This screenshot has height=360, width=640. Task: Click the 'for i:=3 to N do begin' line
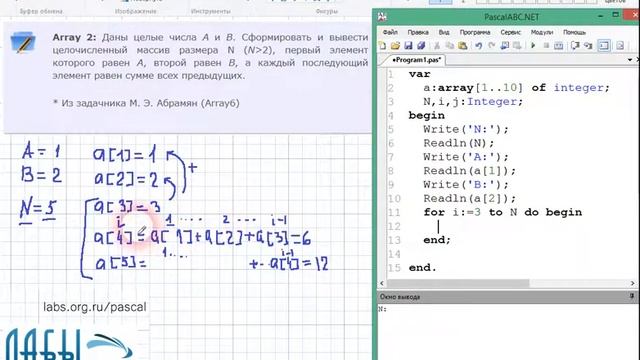502,212
